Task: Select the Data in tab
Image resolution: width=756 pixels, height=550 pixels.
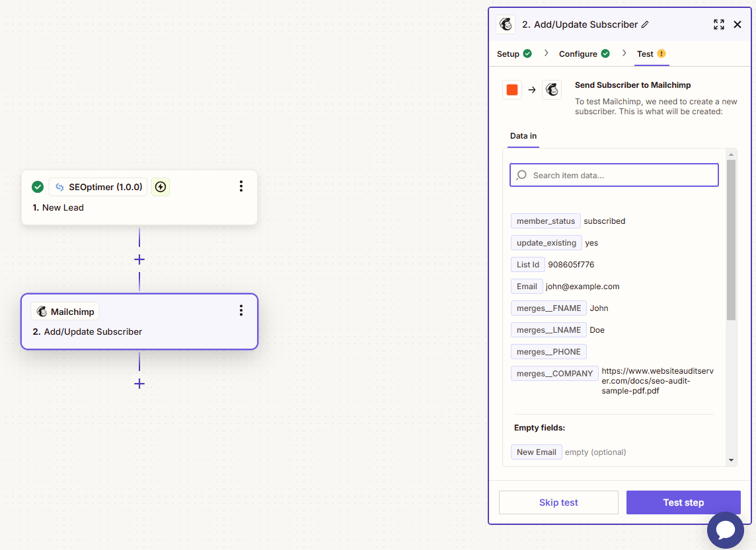Action: 523,136
